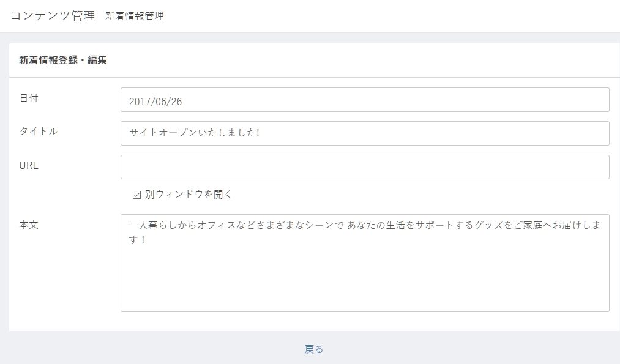This screenshot has width=620, height=364.
Task: Focus the empty URL input field
Action: tap(365, 167)
